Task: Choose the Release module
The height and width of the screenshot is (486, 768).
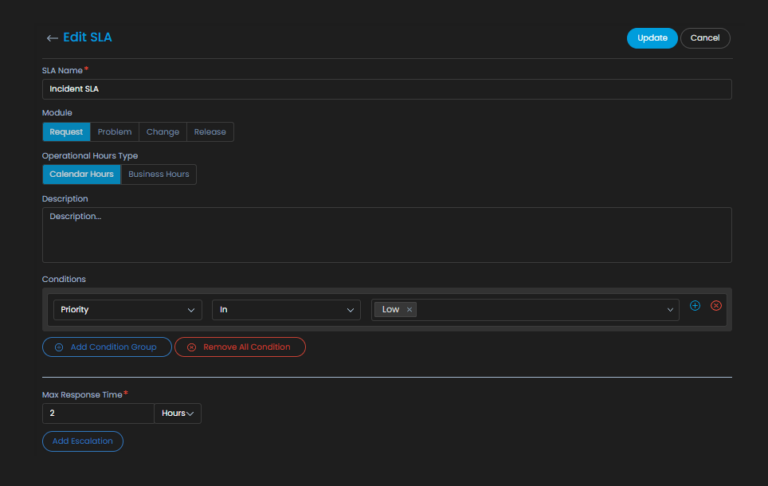Action: (x=210, y=132)
